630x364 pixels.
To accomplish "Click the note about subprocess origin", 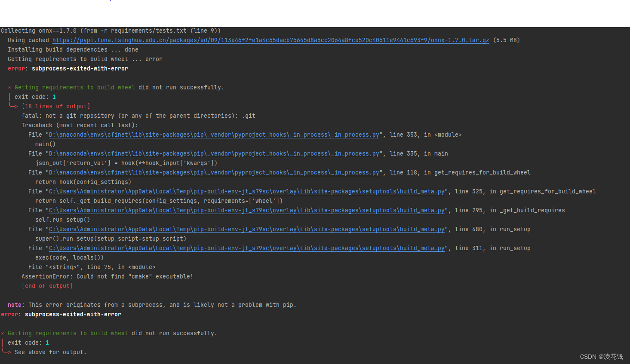I will [151, 305].
